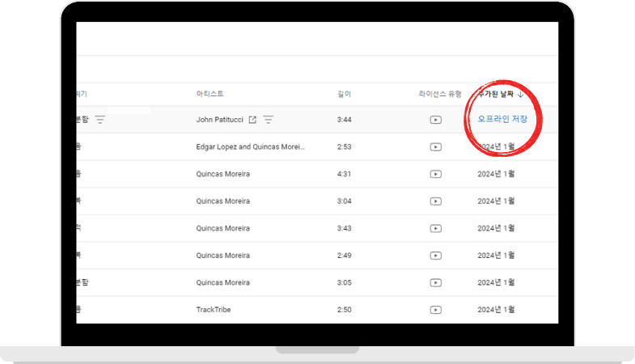
Task: Click the license icon for the 3:43 track
Action: point(435,228)
